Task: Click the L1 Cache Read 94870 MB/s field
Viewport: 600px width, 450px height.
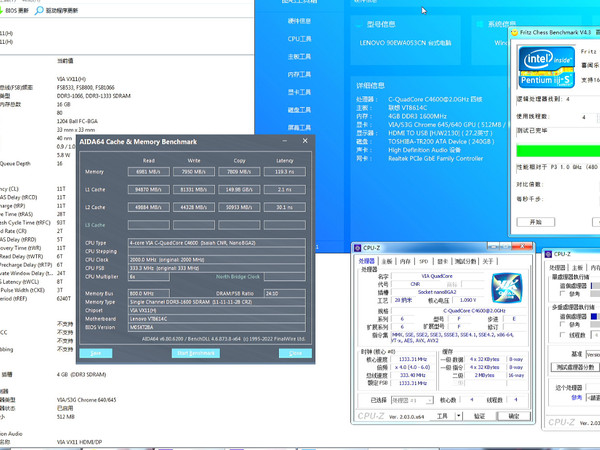Action: pyautogui.click(x=148, y=189)
